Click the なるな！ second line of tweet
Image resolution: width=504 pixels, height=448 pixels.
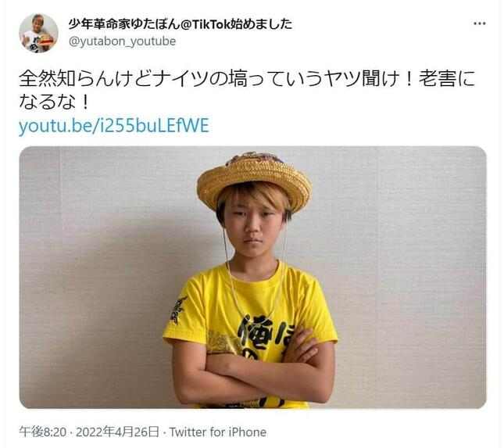(55, 102)
